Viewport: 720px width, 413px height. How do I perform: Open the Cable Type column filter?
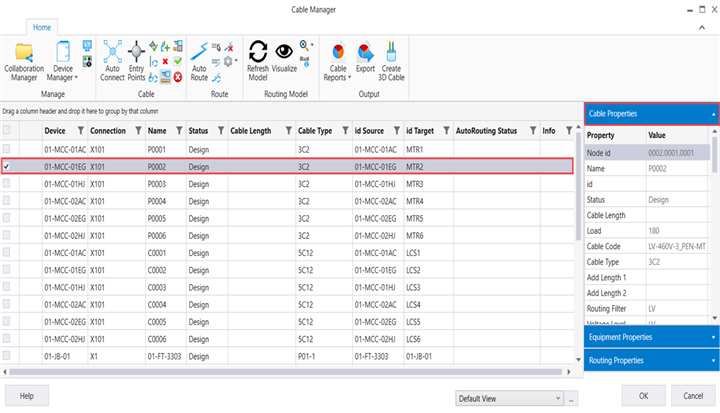coord(345,130)
